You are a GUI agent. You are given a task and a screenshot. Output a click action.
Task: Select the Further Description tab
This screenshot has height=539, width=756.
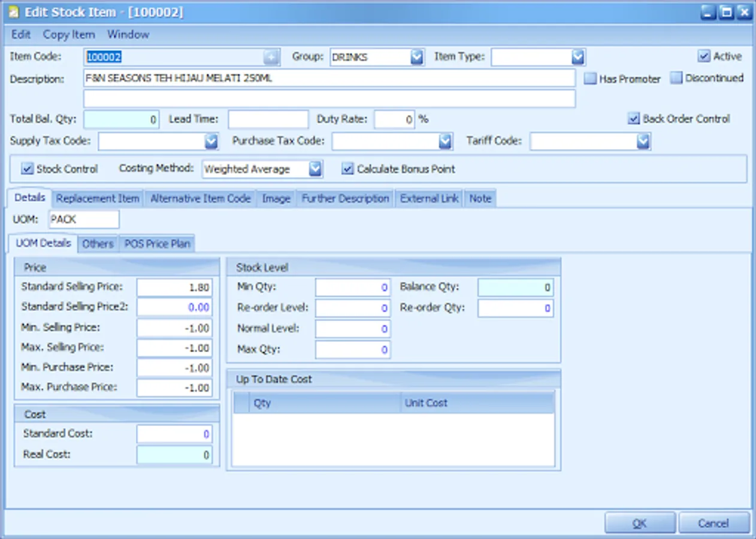coord(345,198)
